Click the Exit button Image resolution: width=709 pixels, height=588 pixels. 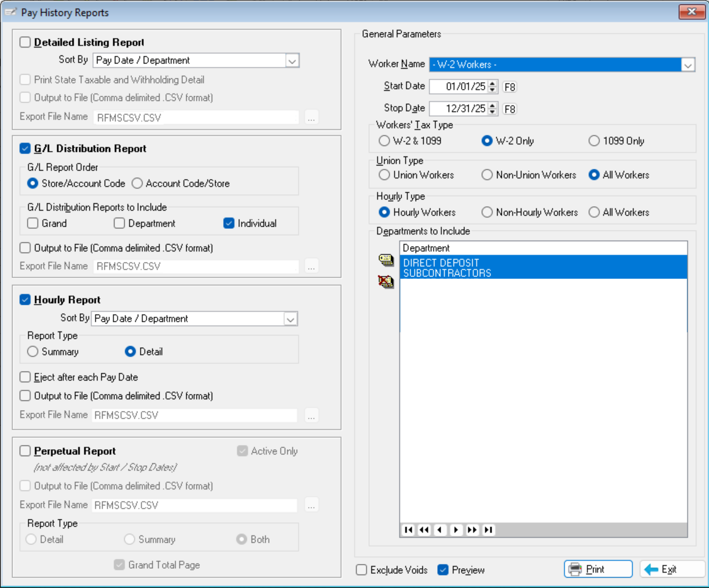(x=672, y=569)
